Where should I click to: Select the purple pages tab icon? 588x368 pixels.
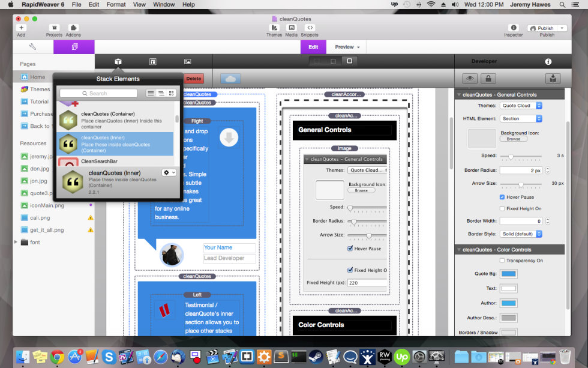tap(74, 47)
